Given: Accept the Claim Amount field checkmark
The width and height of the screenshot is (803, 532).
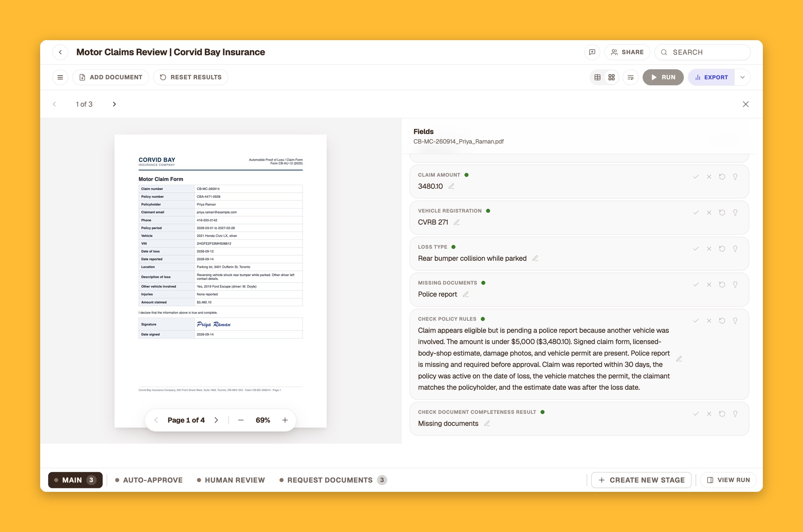Looking at the screenshot, I should click(x=696, y=176).
